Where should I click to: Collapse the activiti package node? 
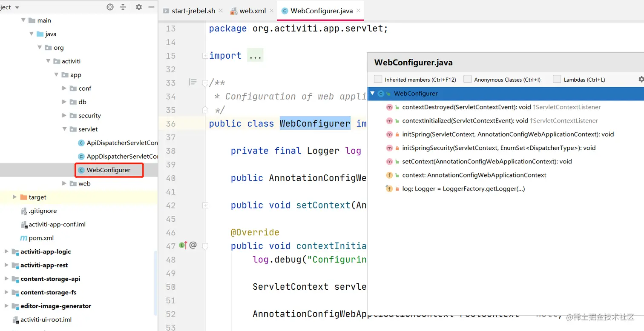click(x=48, y=61)
